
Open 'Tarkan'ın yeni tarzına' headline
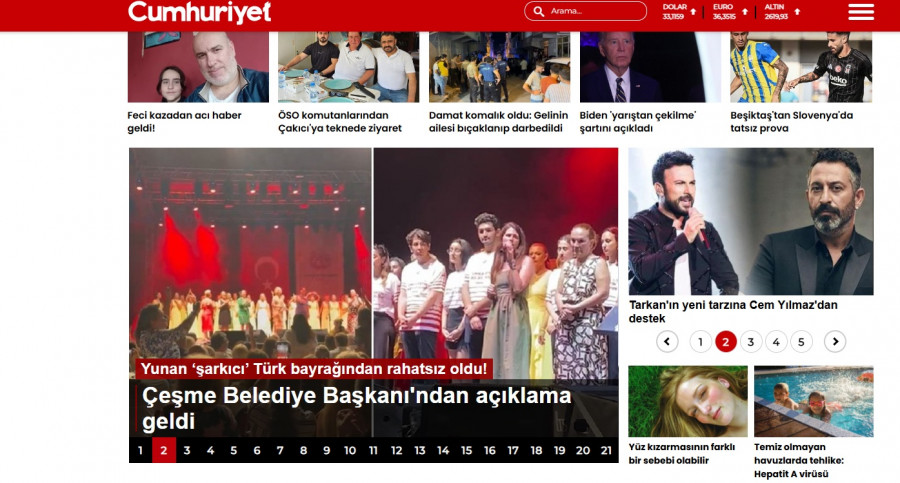click(733, 311)
